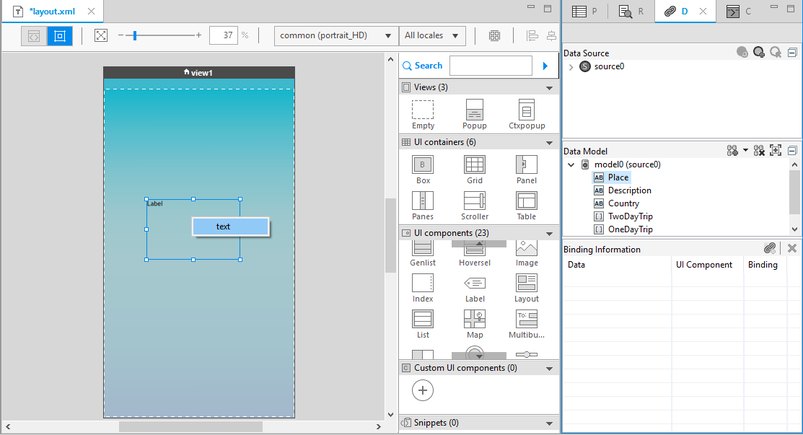Activate the design view mode toggle
Screen dimensions: 803x435
(60, 35)
